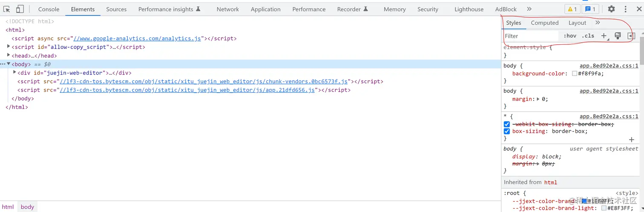The image size is (644, 212).
Task: Select the html breadcrumb item
Action: point(8,207)
